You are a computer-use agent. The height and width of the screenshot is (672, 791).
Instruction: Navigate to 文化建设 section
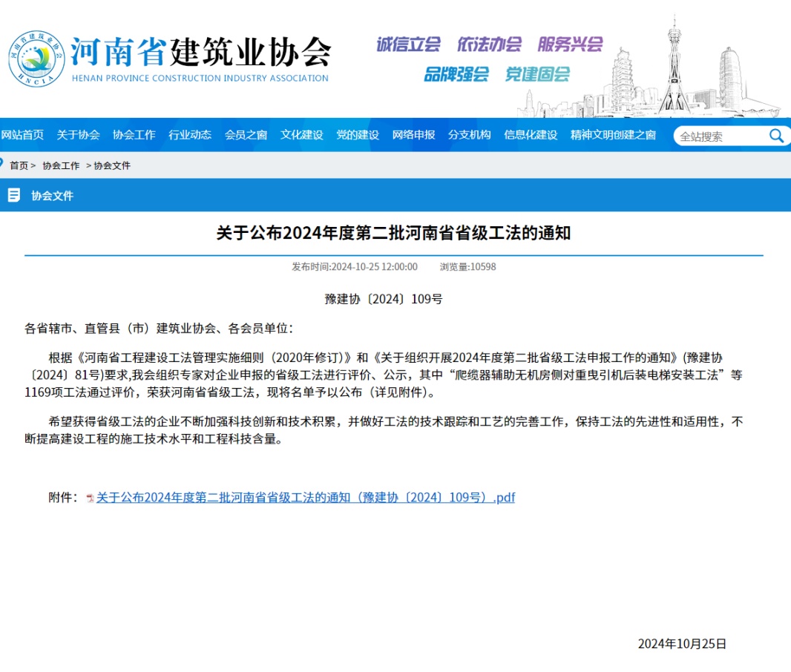[302, 135]
